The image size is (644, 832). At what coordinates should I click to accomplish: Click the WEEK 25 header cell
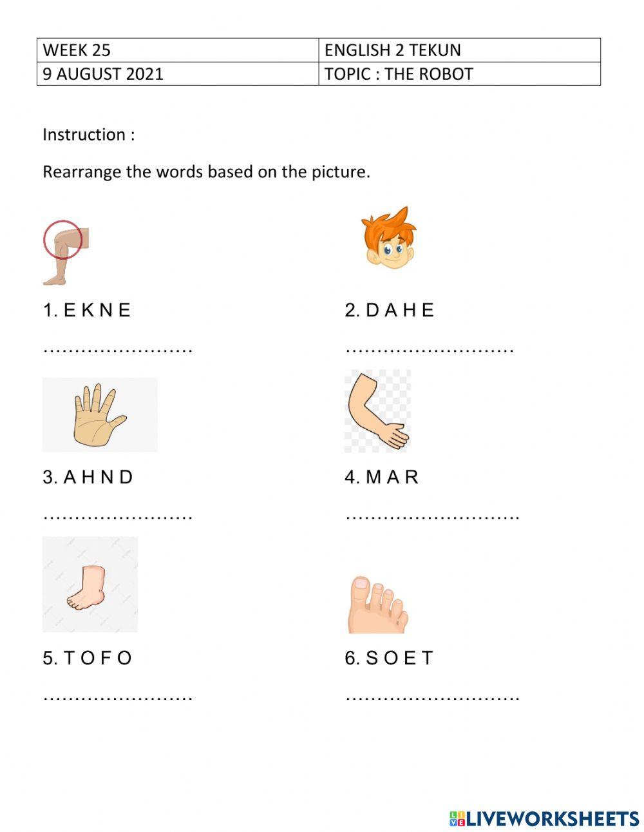[x=177, y=50]
